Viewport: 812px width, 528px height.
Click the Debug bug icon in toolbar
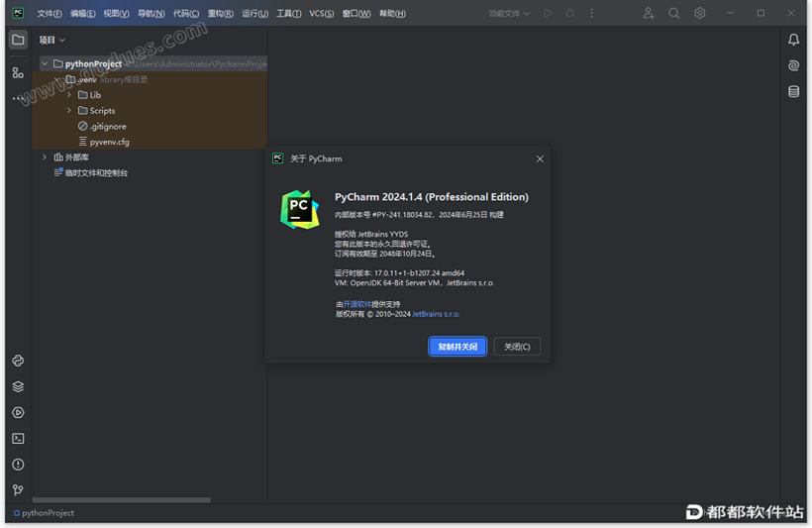click(x=569, y=13)
